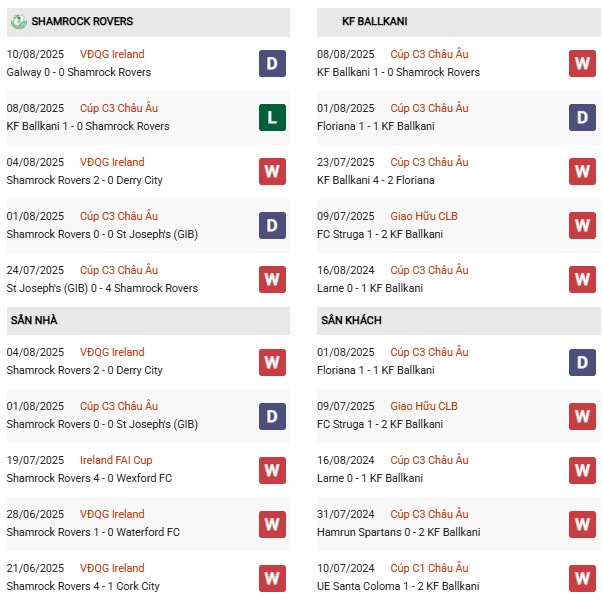Click the Shamrock Rovers club logo
This screenshot has width=603, height=599.
point(18,22)
